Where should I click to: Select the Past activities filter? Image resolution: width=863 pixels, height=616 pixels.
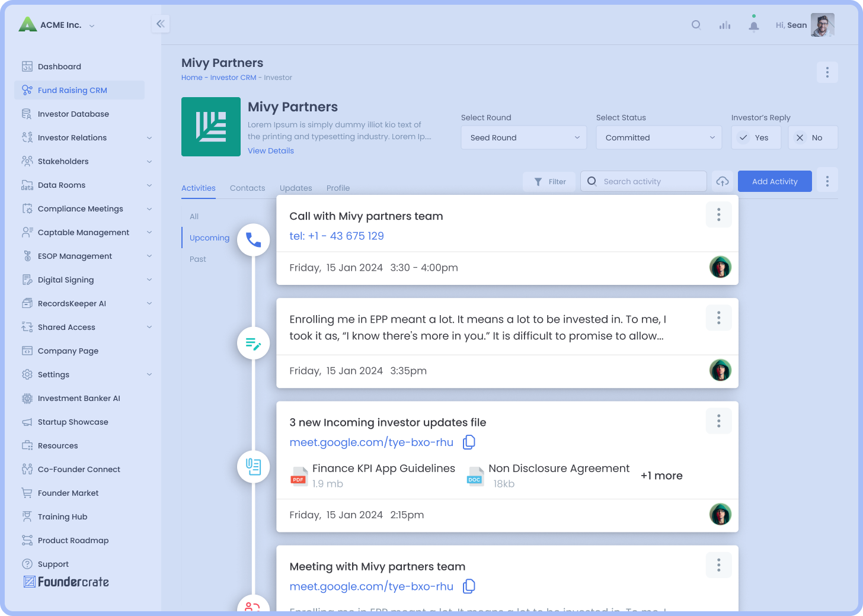click(x=198, y=259)
